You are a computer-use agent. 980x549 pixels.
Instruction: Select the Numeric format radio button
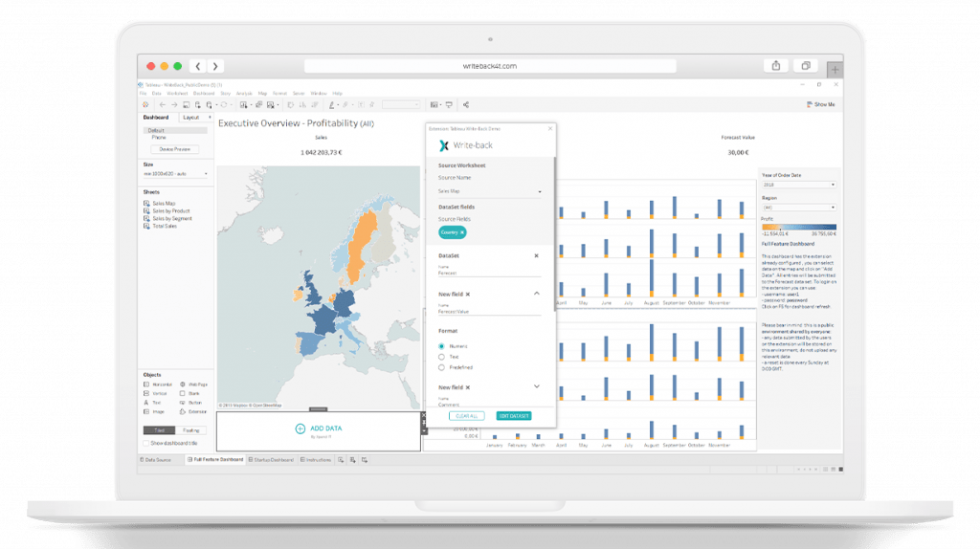(441, 346)
